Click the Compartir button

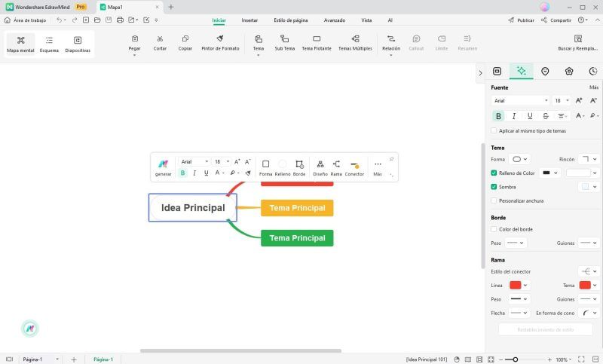click(556, 20)
